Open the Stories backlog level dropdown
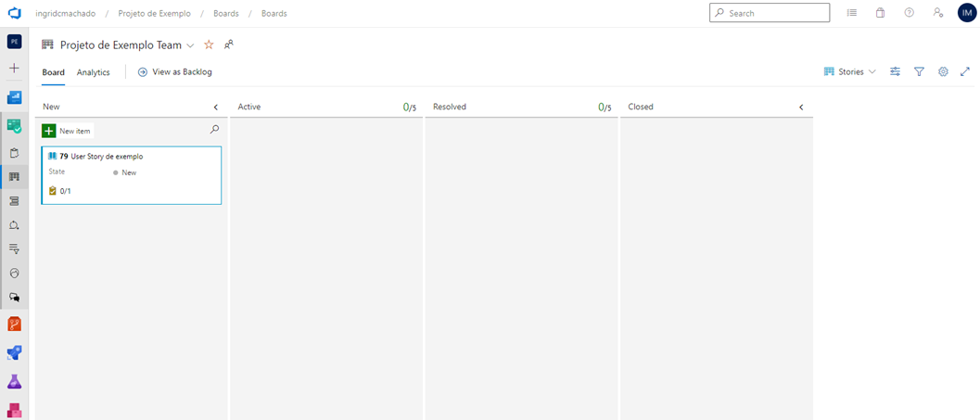Viewport: 980px width, 420px height. [x=850, y=72]
